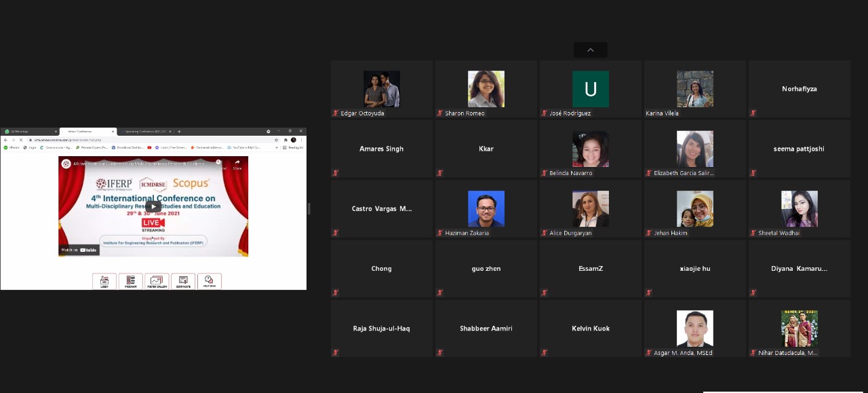Click the IFERP channel logo on the video

coord(66,164)
